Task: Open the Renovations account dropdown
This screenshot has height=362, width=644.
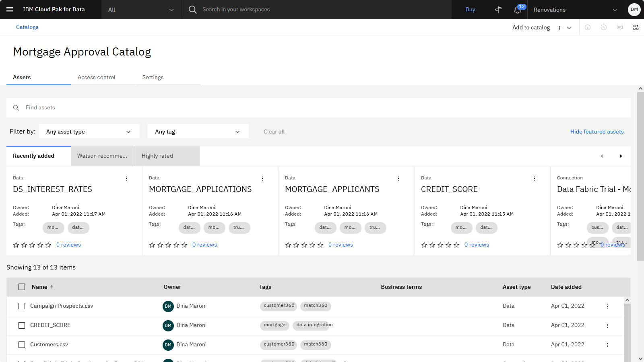Action: [575, 10]
